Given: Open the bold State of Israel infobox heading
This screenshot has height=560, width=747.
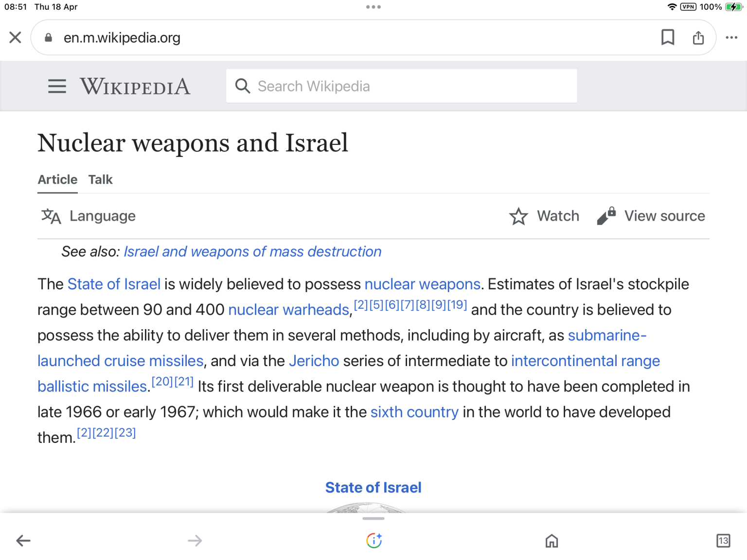Looking at the screenshot, I should click(x=373, y=488).
